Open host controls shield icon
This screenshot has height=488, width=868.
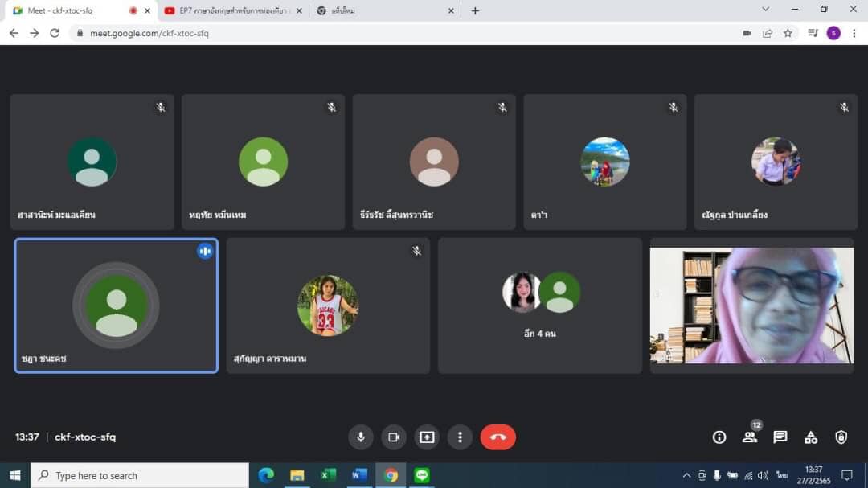841,437
